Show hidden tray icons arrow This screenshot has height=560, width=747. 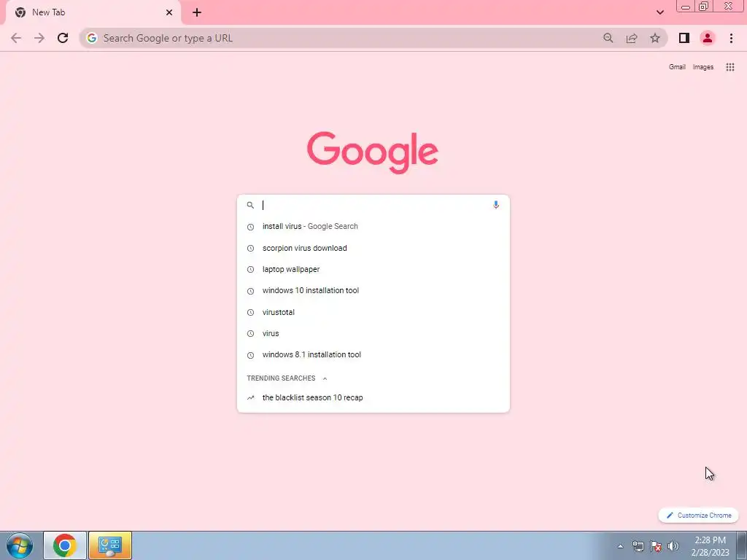pos(620,546)
